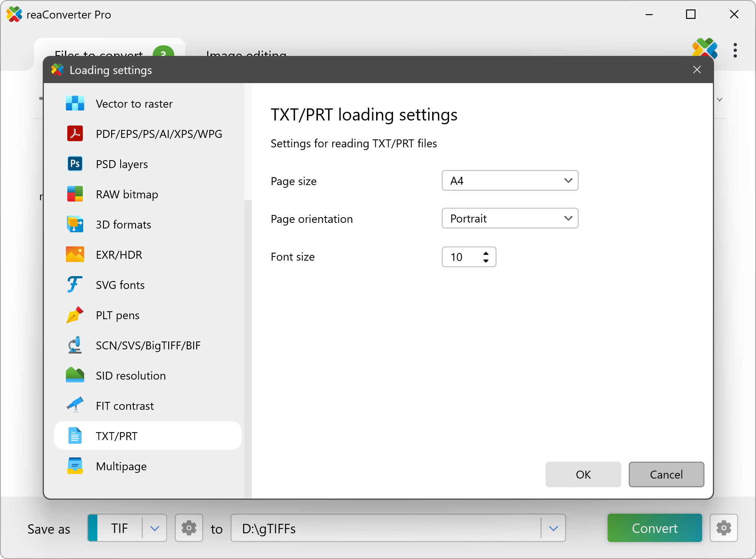
Task: Expand the TIF save format dropdown
Action: (x=155, y=528)
